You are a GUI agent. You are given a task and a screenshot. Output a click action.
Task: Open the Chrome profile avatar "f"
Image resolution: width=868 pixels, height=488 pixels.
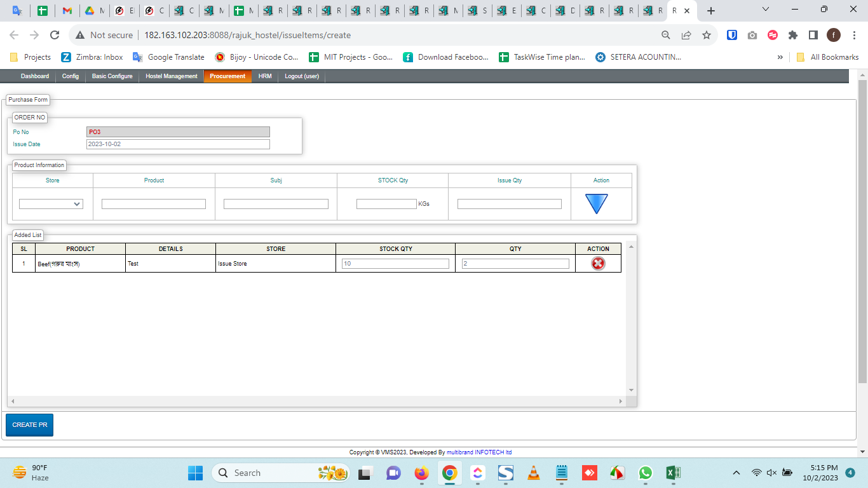pos(833,35)
